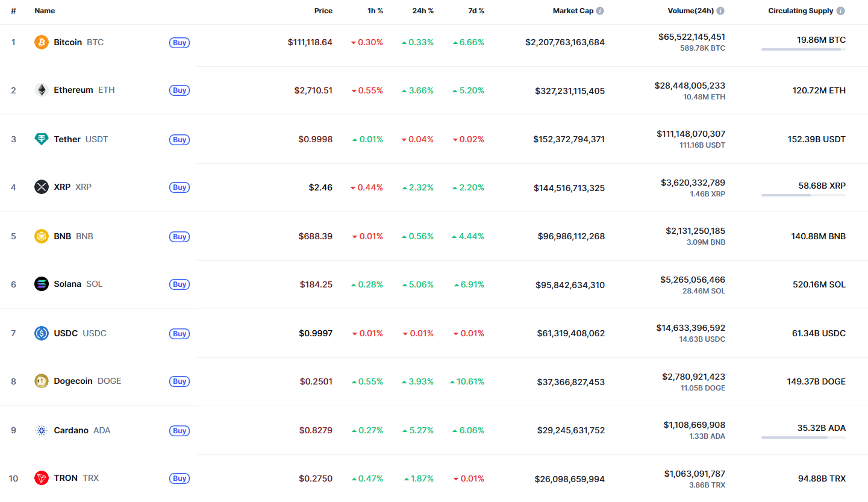Image resolution: width=868 pixels, height=502 pixels.
Task: Open Volume(24h) info tooltip icon
Action: pos(720,11)
